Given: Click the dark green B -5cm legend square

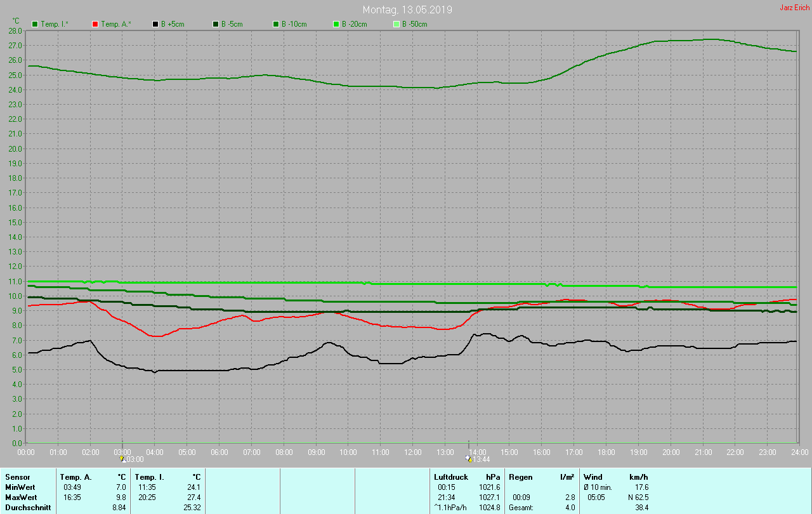Looking at the screenshot, I should 216,24.
